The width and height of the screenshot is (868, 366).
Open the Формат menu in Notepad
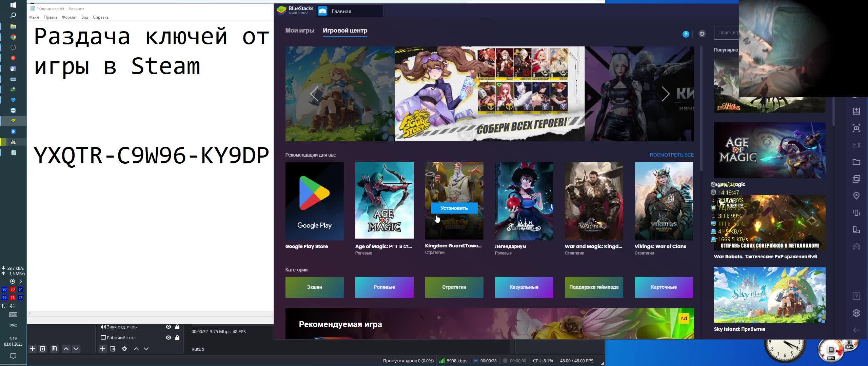coord(69,17)
